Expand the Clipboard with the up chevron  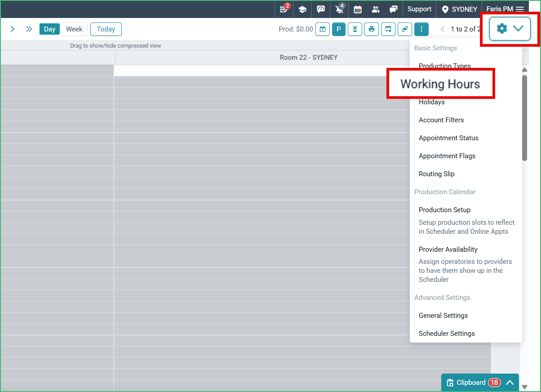click(510, 383)
